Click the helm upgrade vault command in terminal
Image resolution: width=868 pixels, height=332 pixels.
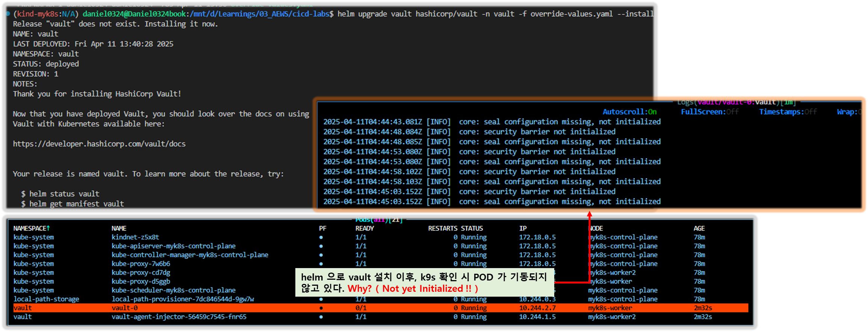tap(495, 14)
